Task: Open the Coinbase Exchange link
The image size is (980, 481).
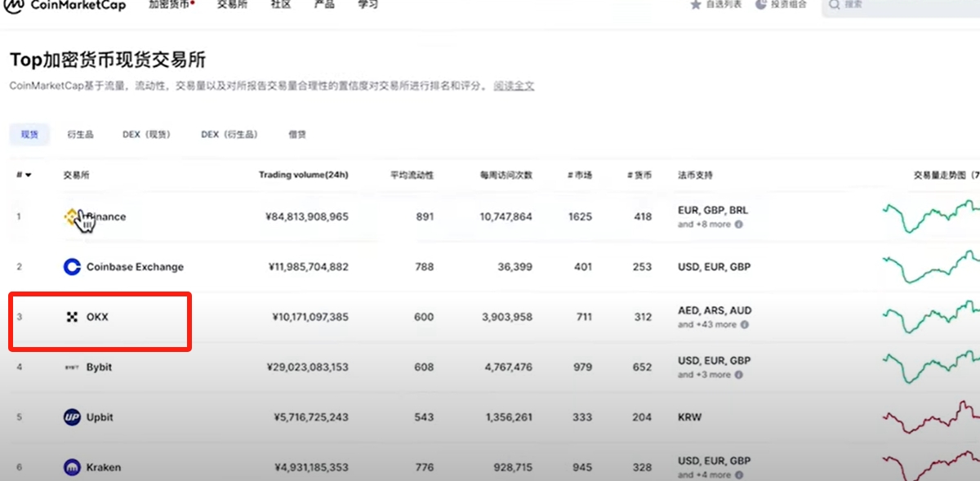Action: tap(135, 267)
